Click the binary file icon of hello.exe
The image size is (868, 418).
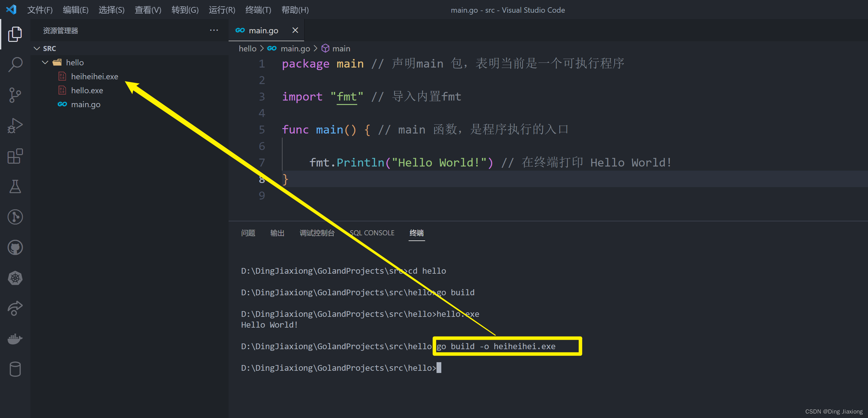pos(62,90)
